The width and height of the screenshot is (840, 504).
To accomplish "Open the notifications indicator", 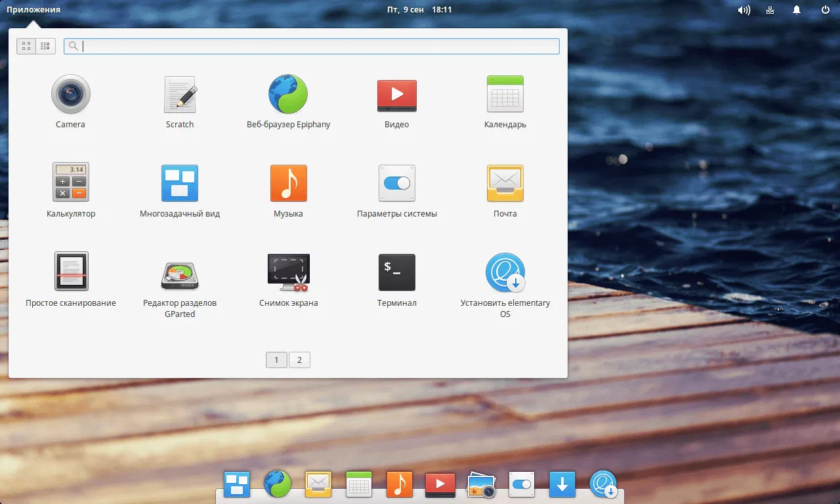I will point(796,10).
